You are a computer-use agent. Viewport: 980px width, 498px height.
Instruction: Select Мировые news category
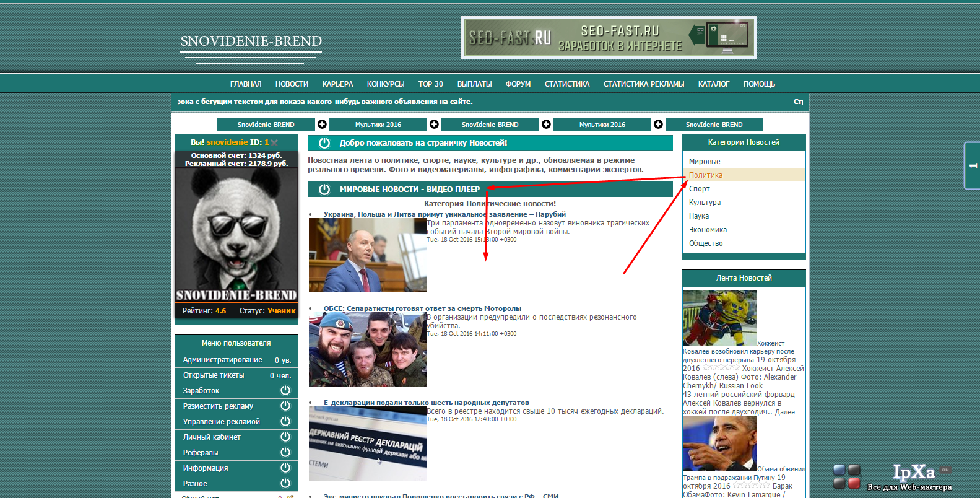(705, 162)
